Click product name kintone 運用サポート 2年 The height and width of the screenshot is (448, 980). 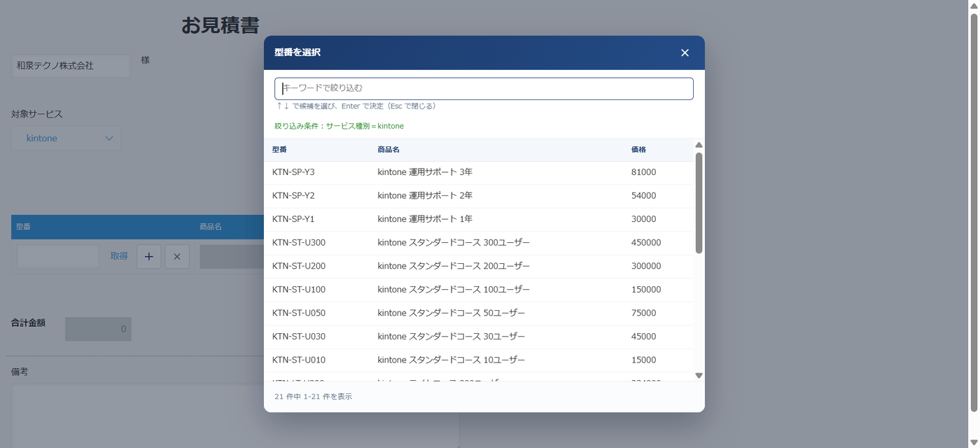tap(425, 196)
